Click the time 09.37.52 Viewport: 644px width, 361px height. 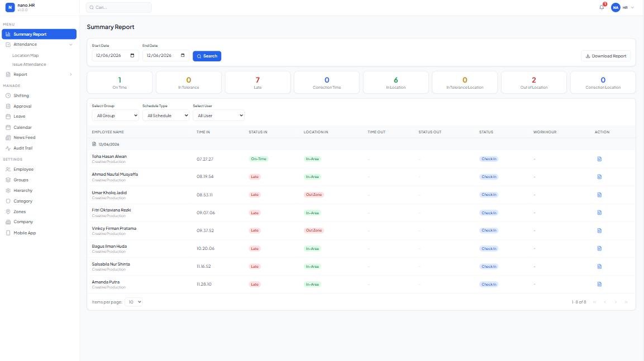pyautogui.click(x=205, y=230)
